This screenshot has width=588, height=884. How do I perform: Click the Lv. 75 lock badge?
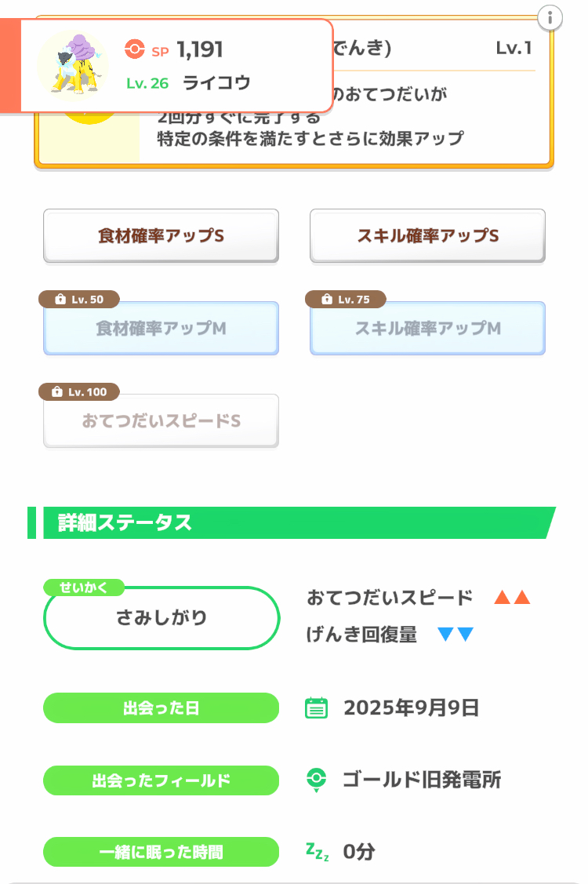point(346,300)
